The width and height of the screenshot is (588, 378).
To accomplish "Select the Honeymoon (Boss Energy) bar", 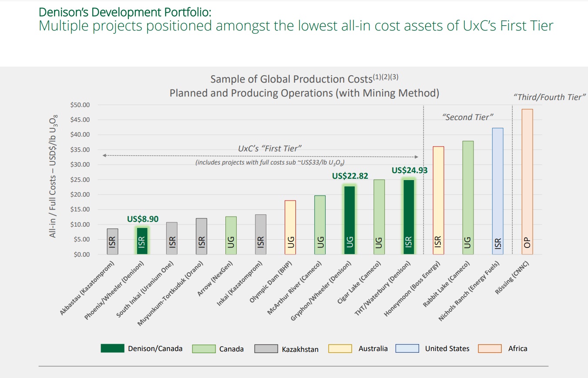I will [x=438, y=201].
